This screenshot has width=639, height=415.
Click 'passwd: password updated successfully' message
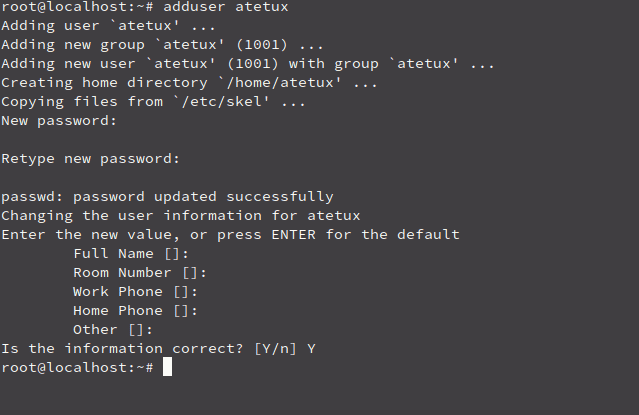(167, 197)
